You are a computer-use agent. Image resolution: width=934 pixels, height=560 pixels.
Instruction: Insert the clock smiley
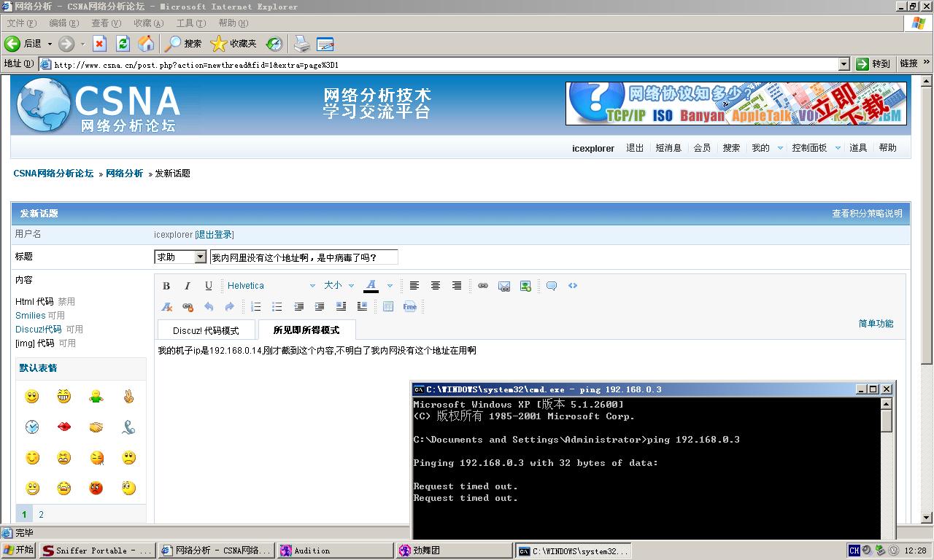pyautogui.click(x=32, y=427)
